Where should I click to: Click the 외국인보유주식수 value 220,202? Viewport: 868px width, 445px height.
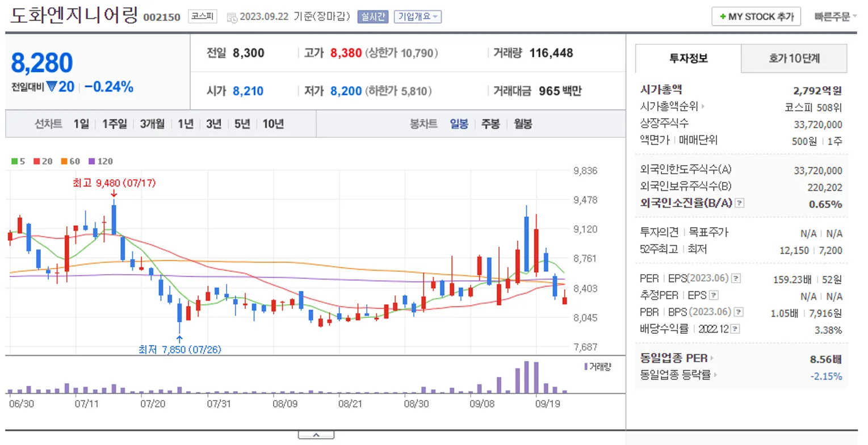(x=825, y=187)
